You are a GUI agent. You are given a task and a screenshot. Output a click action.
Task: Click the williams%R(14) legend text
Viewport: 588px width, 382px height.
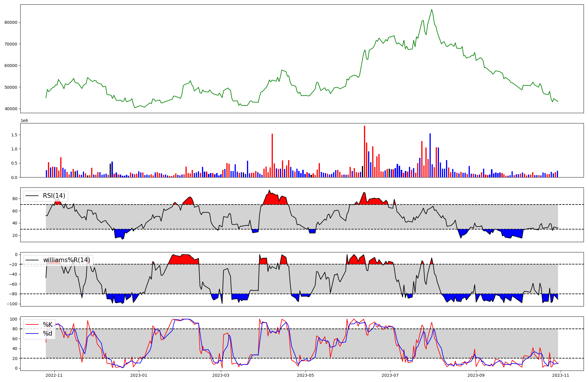click(66, 260)
